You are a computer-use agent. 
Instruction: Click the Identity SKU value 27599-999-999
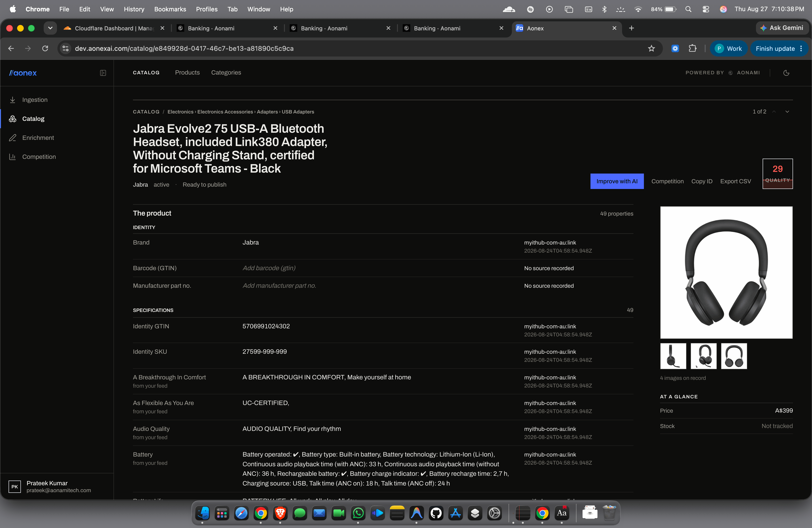(x=264, y=351)
